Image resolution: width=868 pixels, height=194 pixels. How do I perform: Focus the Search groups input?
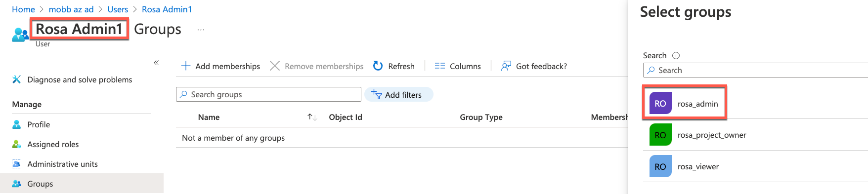coord(268,94)
